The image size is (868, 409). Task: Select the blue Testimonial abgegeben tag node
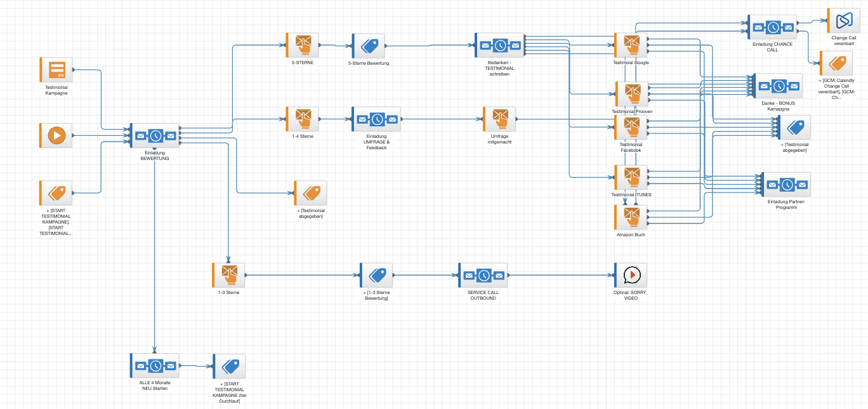[x=794, y=128]
